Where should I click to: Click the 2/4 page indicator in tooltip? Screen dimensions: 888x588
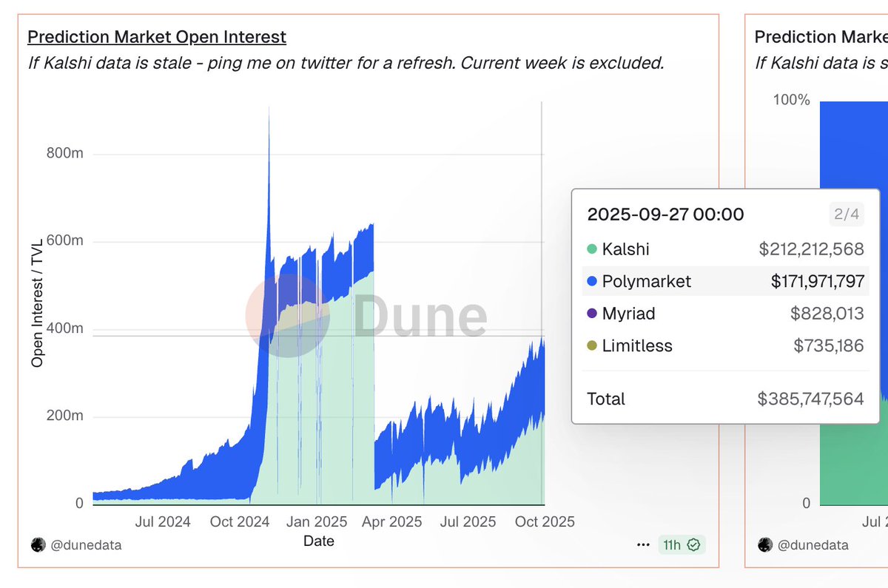coord(847,214)
